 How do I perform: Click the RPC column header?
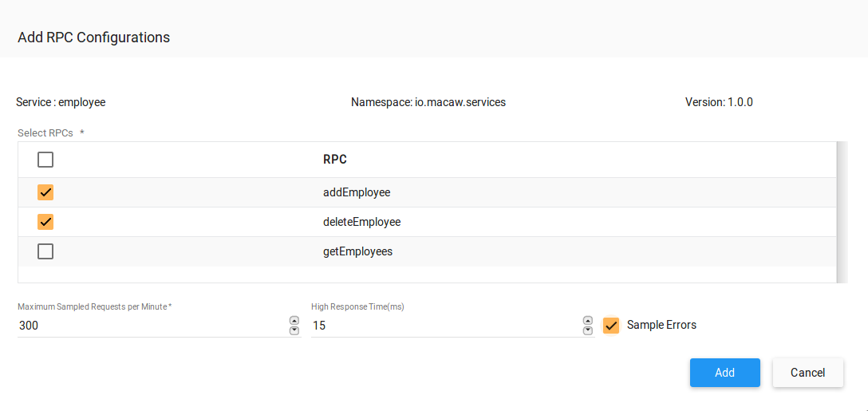click(335, 160)
